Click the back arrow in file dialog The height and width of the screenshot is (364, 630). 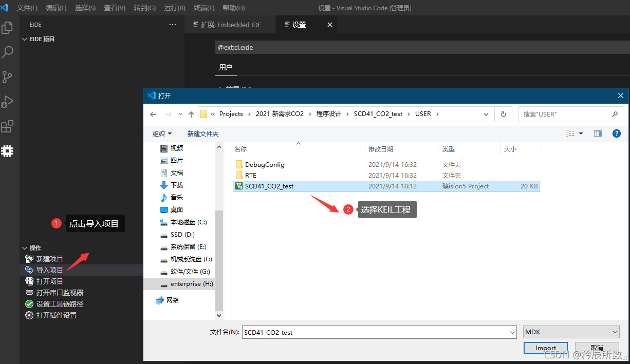(153, 114)
